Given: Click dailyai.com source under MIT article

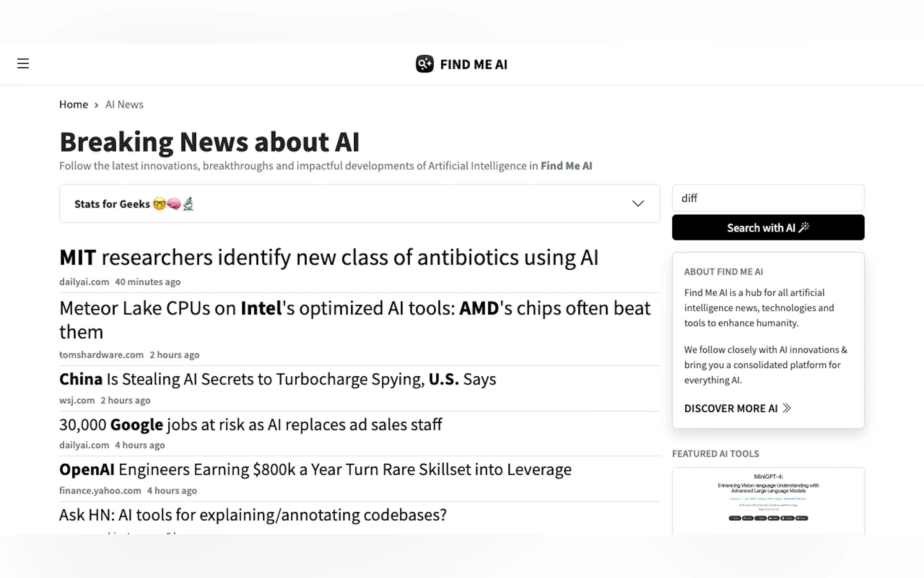Looking at the screenshot, I should 84,282.
